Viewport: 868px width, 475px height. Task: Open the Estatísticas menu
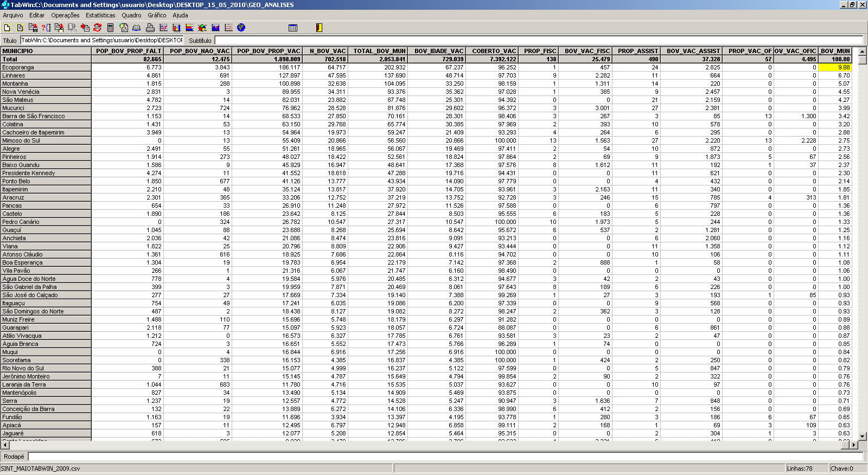point(100,15)
